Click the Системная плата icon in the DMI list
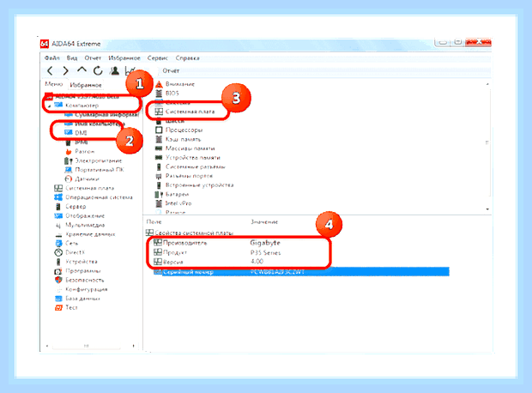Screen dimensions: 532x393 pos(159,112)
